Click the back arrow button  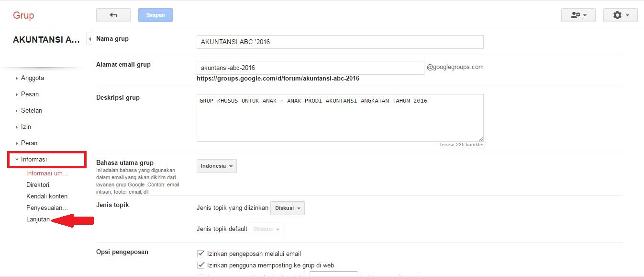click(x=113, y=15)
